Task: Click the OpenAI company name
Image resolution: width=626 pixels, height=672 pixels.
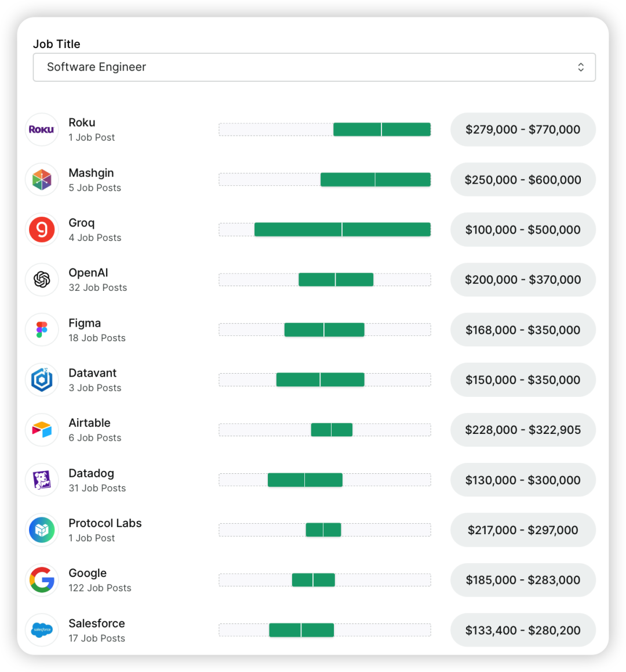Action: (x=88, y=273)
